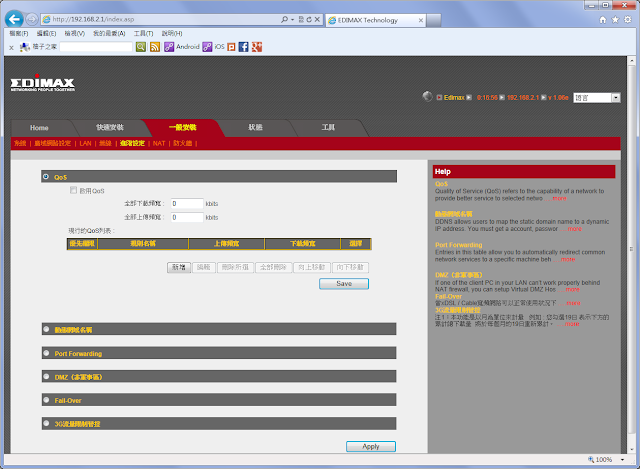640x469 pixels.
Task: Go back with the browser back arrow
Action: pos(14,19)
